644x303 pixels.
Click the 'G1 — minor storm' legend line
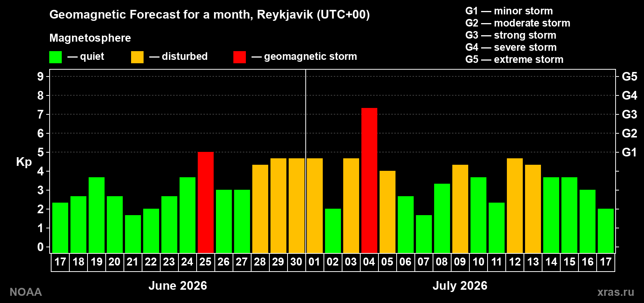point(509,11)
